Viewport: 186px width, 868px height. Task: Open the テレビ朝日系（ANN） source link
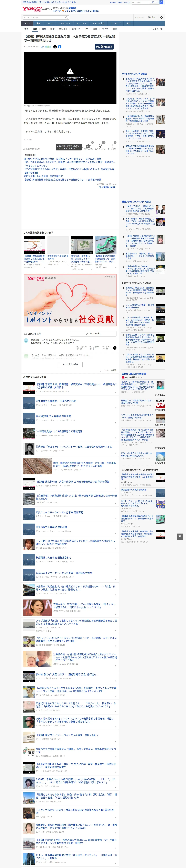pos(107,187)
